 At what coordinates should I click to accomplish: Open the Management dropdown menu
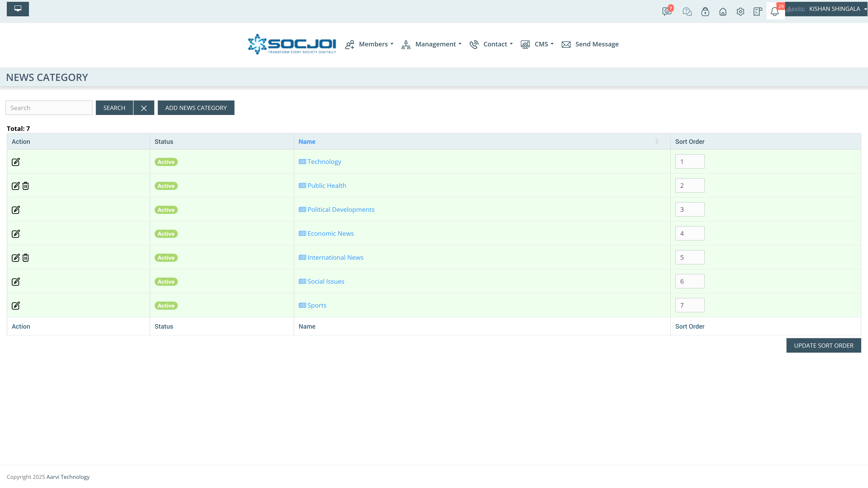coord(431,44)
